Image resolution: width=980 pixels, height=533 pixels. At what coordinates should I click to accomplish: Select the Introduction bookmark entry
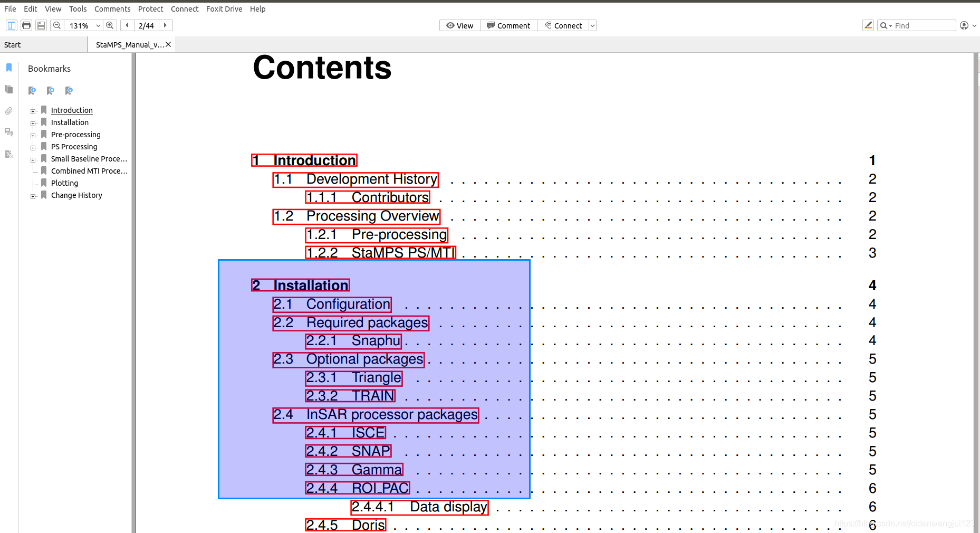[x=72, y=110]
